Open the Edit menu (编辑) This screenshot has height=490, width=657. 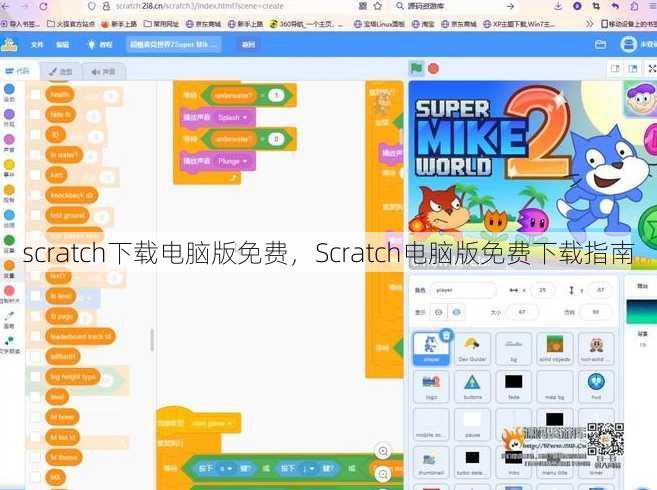pyautogui.click(x=62, y=44)
